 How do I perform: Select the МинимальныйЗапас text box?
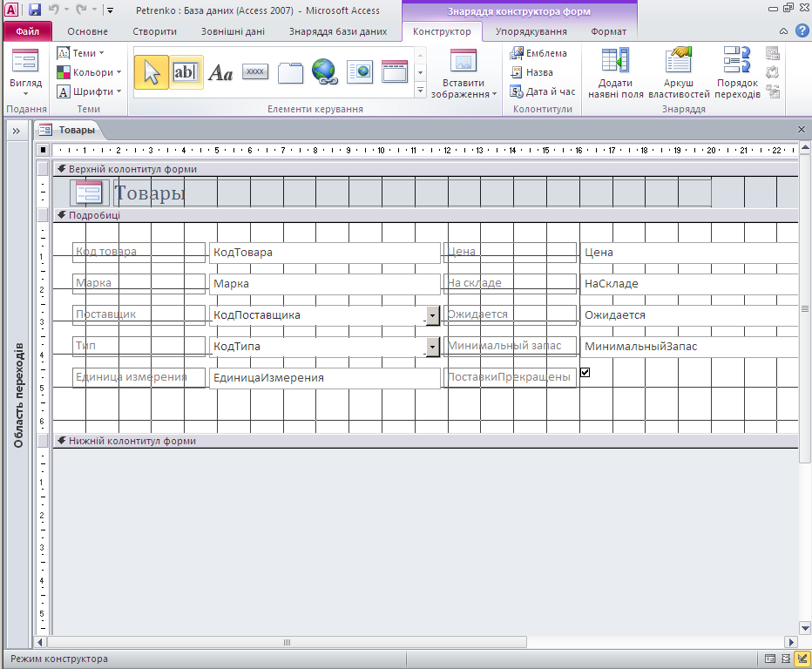(689, 347)
